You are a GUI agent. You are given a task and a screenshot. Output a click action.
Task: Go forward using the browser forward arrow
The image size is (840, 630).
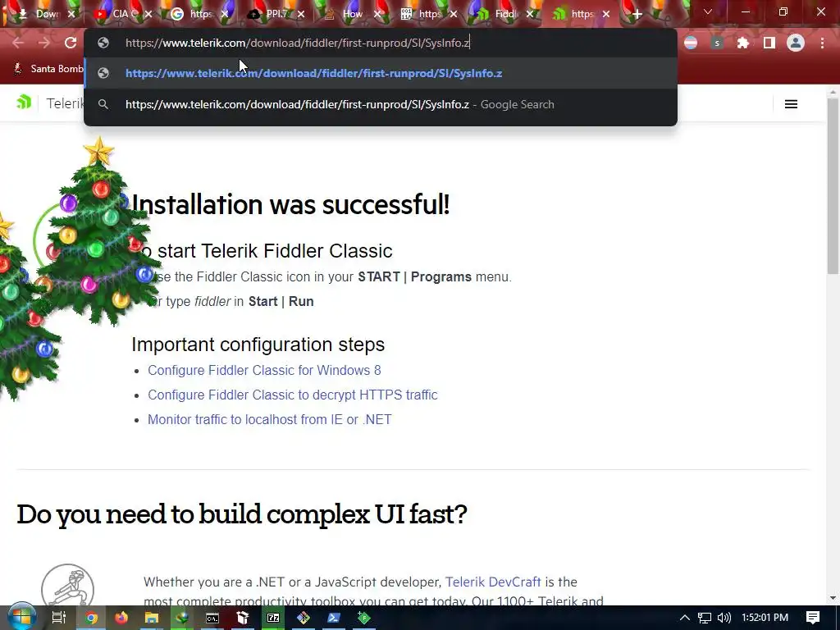(44, 43)
